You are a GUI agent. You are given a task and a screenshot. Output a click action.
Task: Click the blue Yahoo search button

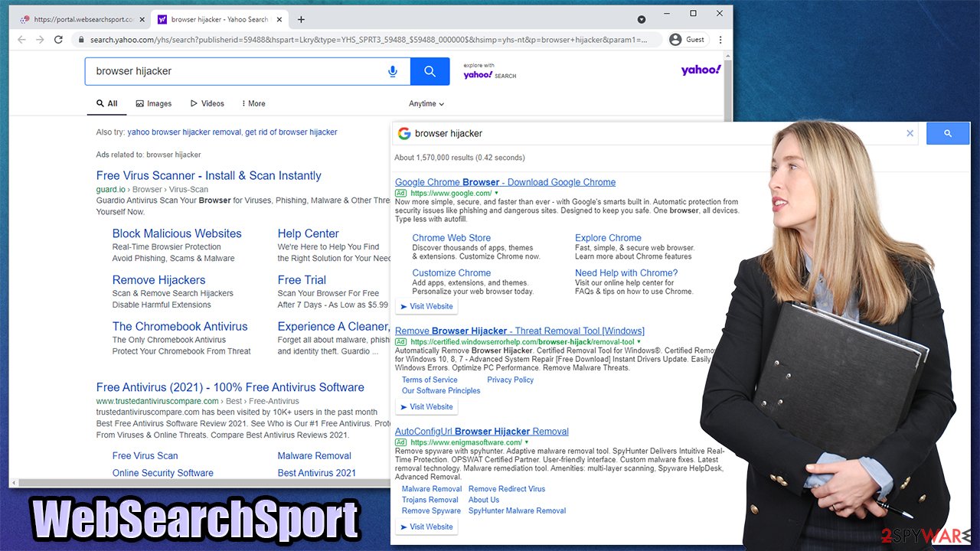[430, 71]
